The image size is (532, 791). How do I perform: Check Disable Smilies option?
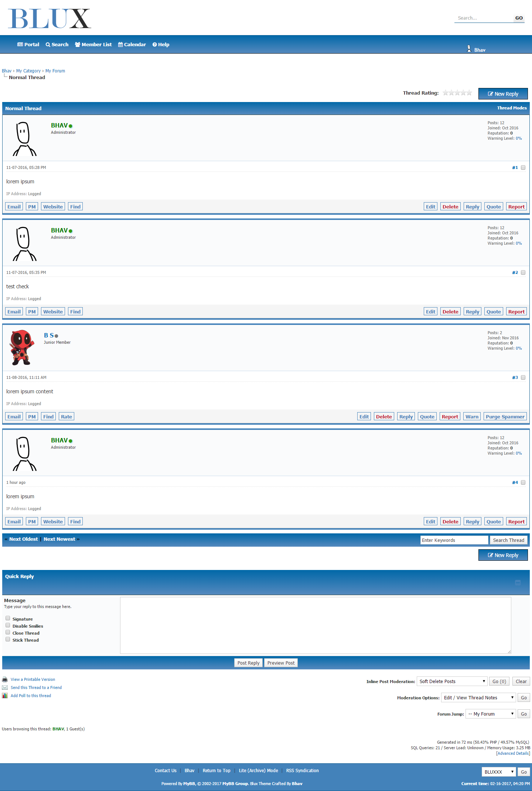[8, 625]
